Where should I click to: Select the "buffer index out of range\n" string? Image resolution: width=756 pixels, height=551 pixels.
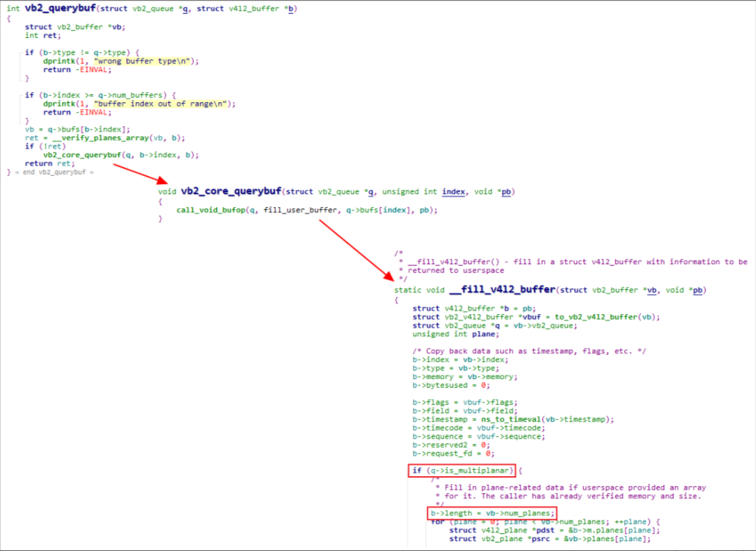tap(160, 103)
